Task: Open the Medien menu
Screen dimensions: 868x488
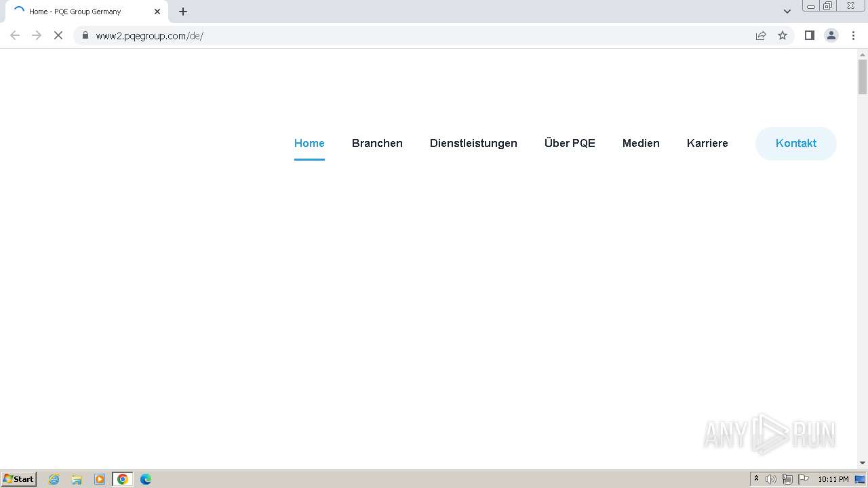Action: tap(641, 143)
